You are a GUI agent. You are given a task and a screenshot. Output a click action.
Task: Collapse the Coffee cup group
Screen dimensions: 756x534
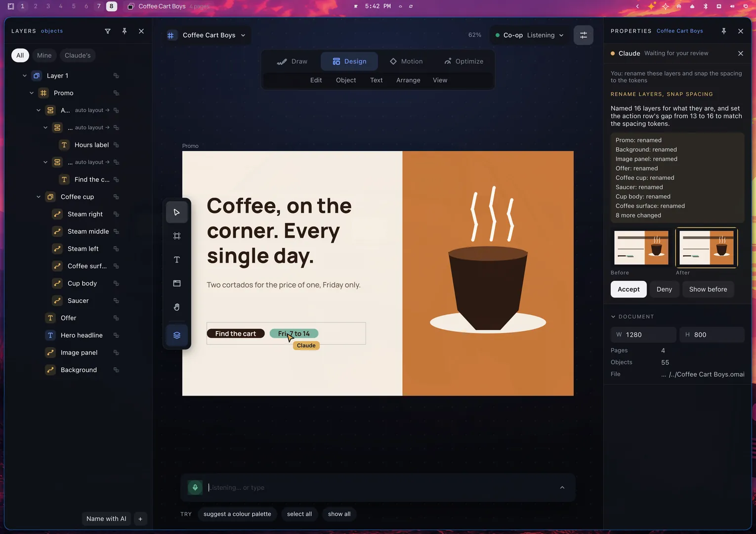pyautogui.click(x=39, y=197)
